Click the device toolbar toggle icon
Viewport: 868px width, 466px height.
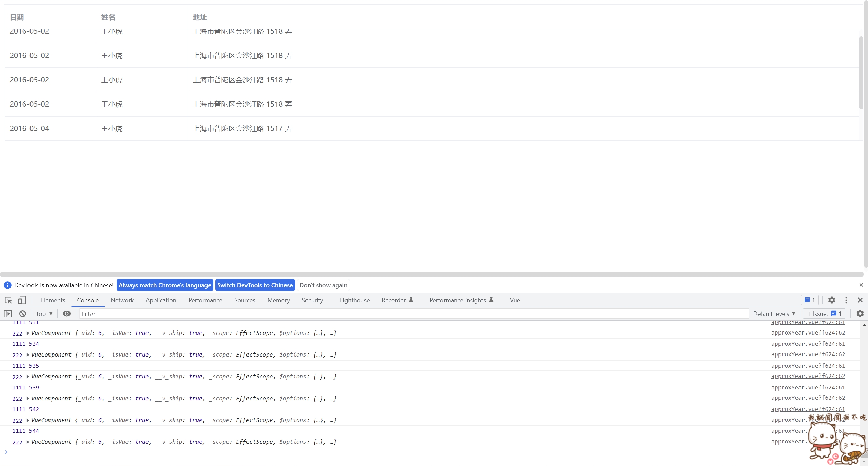22,300
